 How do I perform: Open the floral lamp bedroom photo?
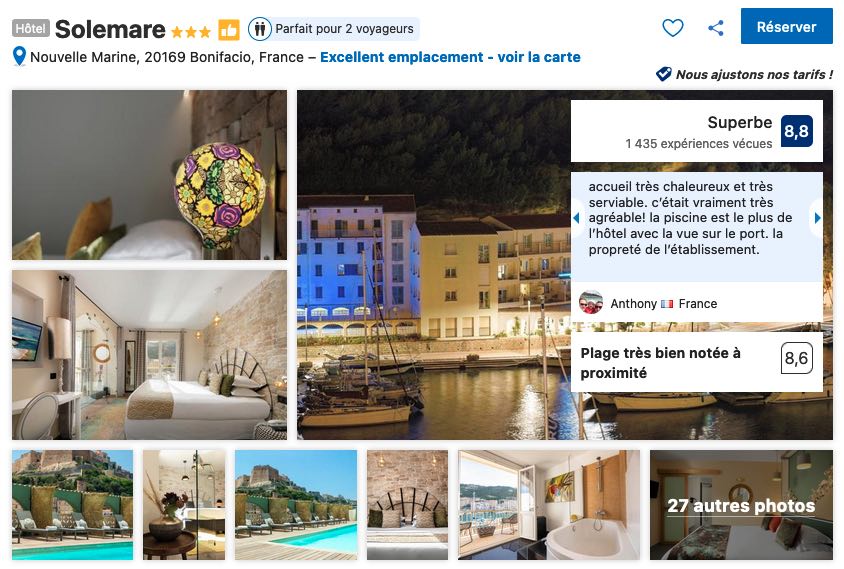[x=150, y=175]
